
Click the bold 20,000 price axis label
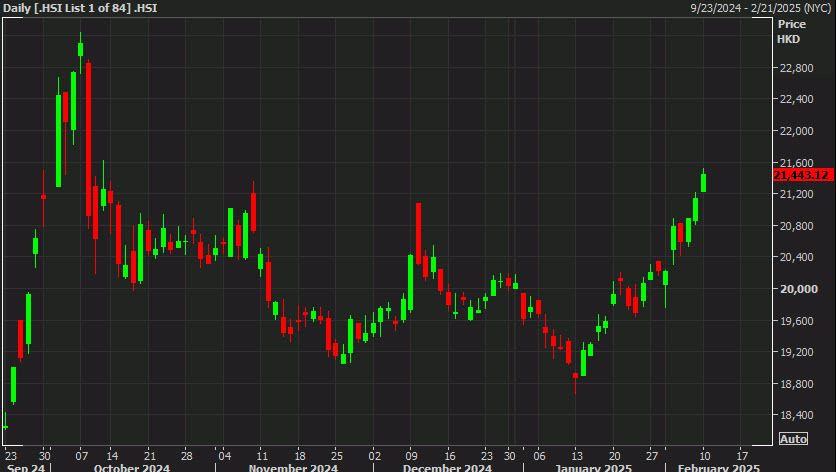point(798,289)
